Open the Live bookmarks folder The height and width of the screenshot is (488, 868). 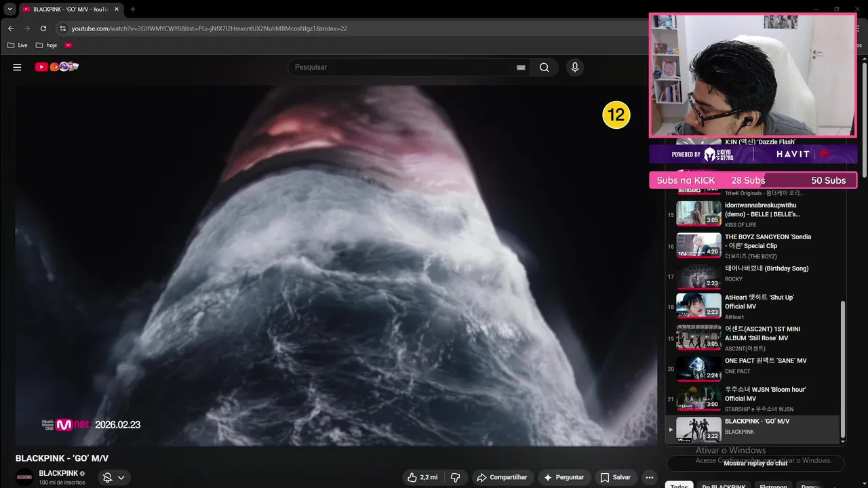click(x=18, y=45)
